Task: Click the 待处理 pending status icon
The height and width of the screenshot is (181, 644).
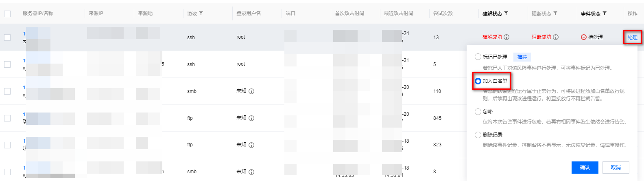Action: (x=584, y=37)
